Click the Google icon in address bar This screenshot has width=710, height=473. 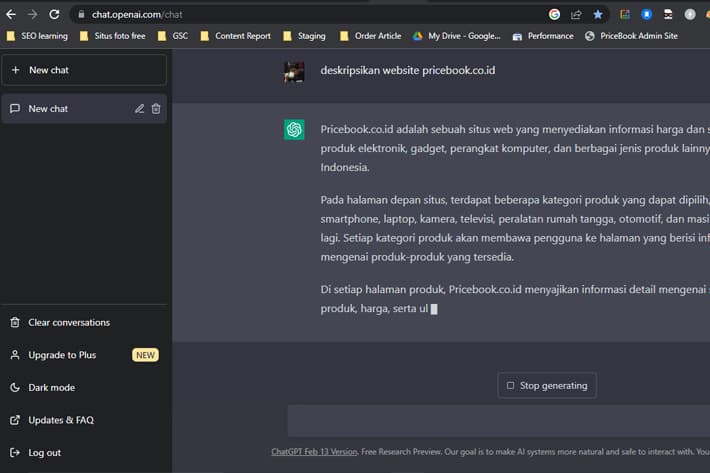(554, 14)
